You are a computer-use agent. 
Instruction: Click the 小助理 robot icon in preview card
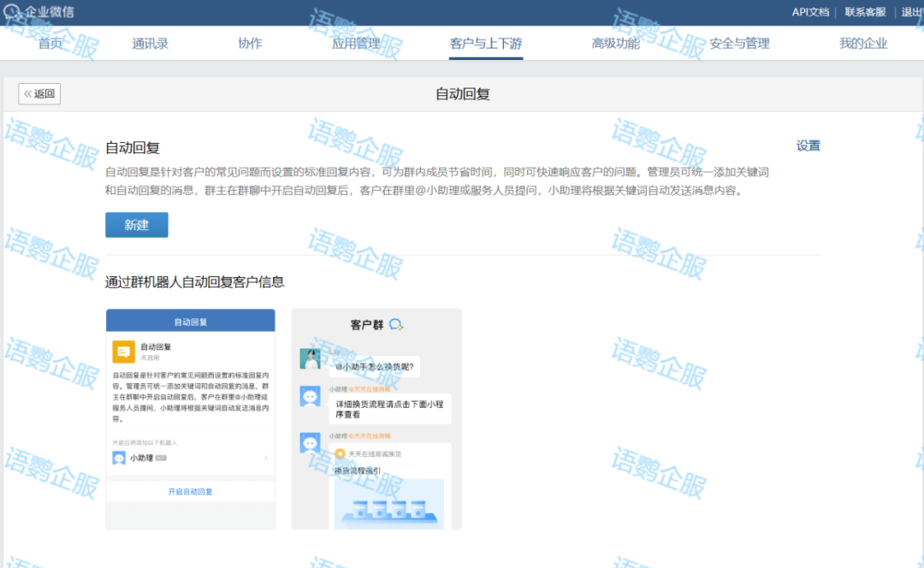pos(120,459)
